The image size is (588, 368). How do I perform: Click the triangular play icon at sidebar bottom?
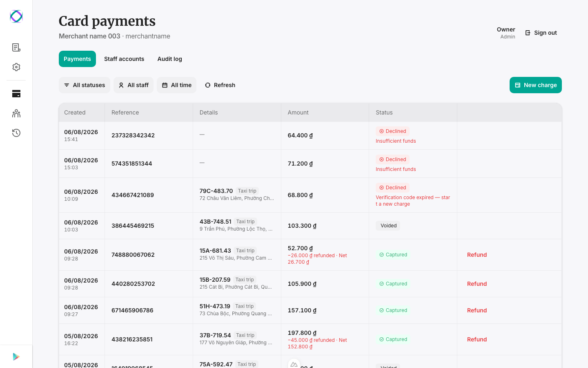[x=16, y=357]
